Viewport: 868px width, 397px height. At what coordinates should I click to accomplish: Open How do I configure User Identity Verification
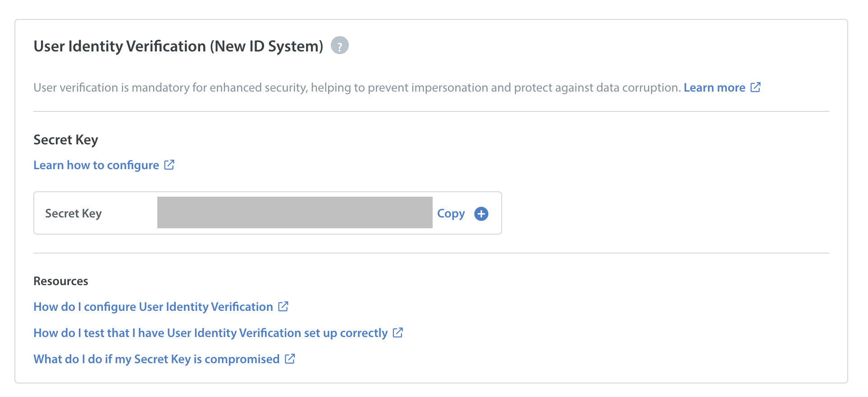[x=153, y=307]
